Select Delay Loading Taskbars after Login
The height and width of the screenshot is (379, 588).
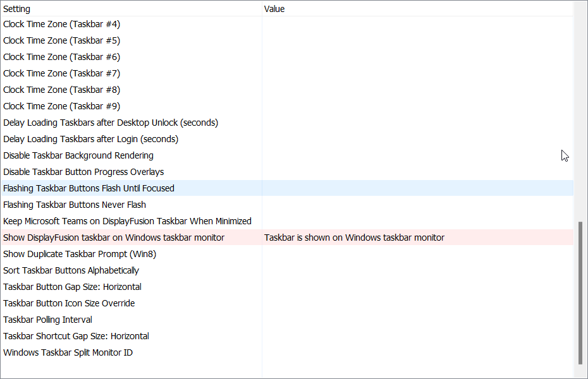tap(90, 139)
